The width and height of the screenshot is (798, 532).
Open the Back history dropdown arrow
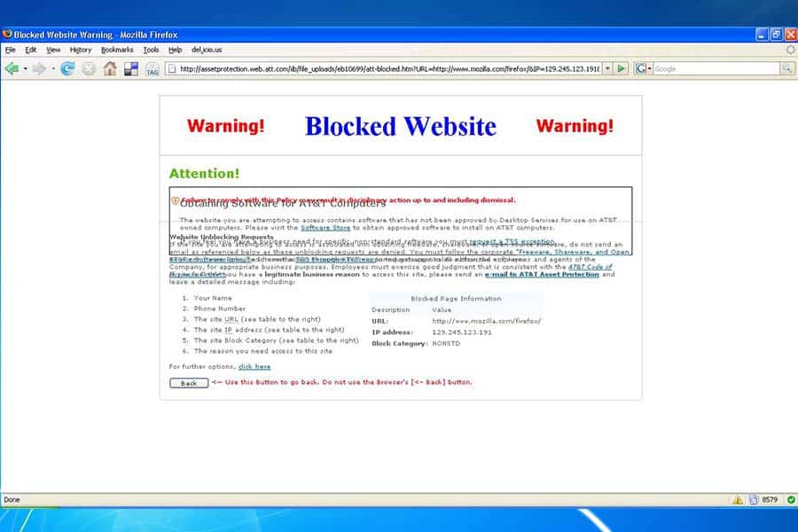click(x=25, y=69)
